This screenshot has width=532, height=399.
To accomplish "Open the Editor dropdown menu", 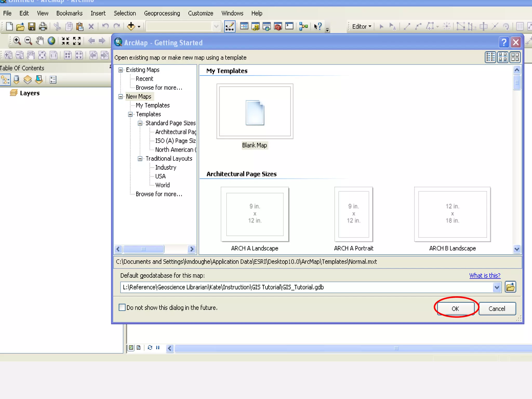I will pos(361,26).
